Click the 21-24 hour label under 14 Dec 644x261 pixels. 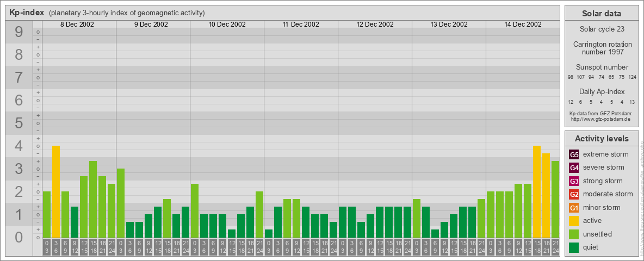555,247
